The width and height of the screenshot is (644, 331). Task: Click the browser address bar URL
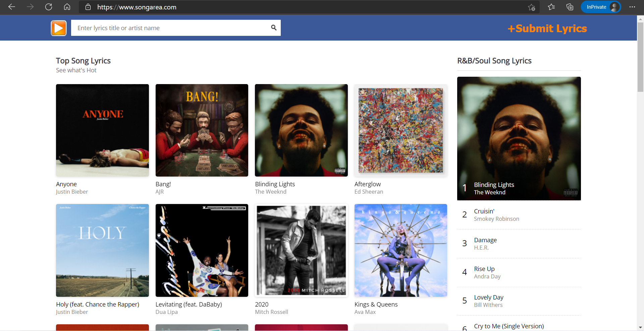click(x=137, y=7)
